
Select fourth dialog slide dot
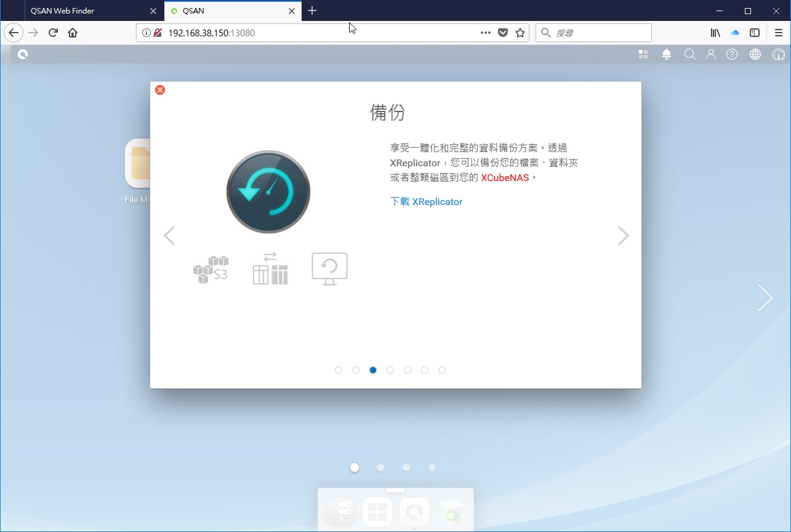pos(390,370)
